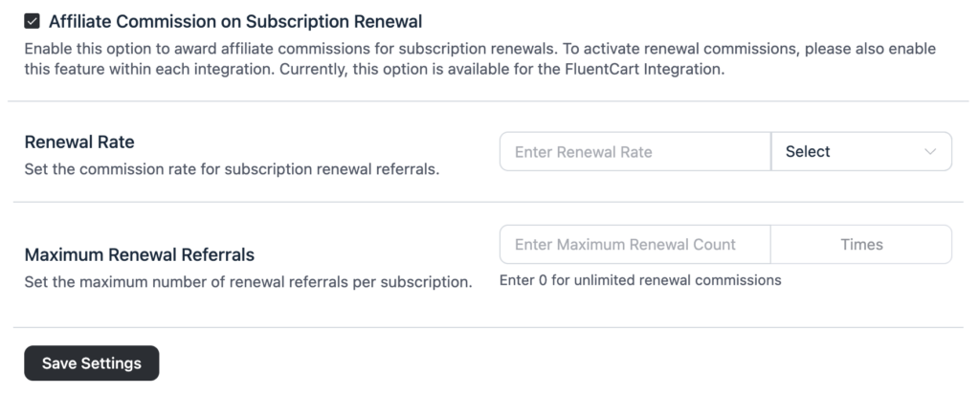Click the Times unit suffix box
Screen dimensions: 980x394
[x=861, y=244]
